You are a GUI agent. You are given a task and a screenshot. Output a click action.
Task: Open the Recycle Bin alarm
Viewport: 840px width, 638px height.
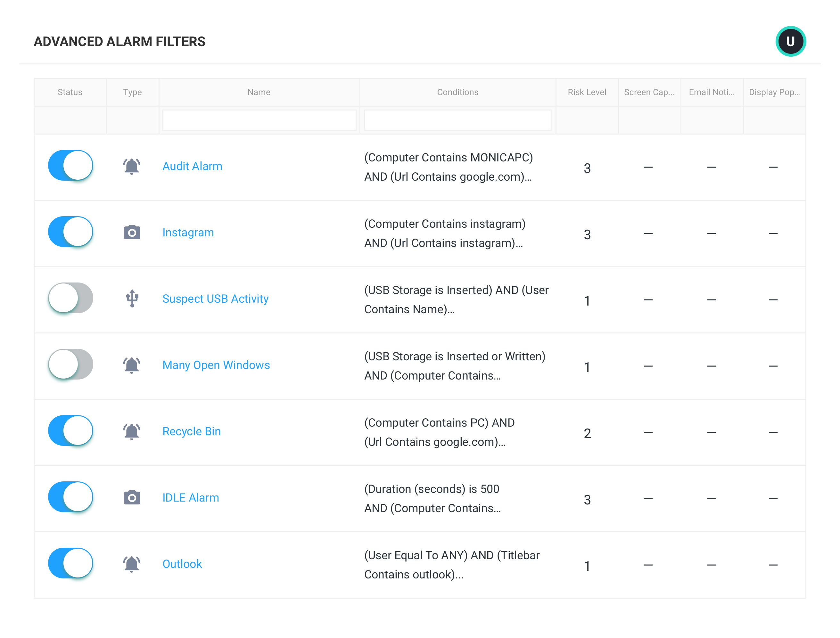click(x=192, y=431)
